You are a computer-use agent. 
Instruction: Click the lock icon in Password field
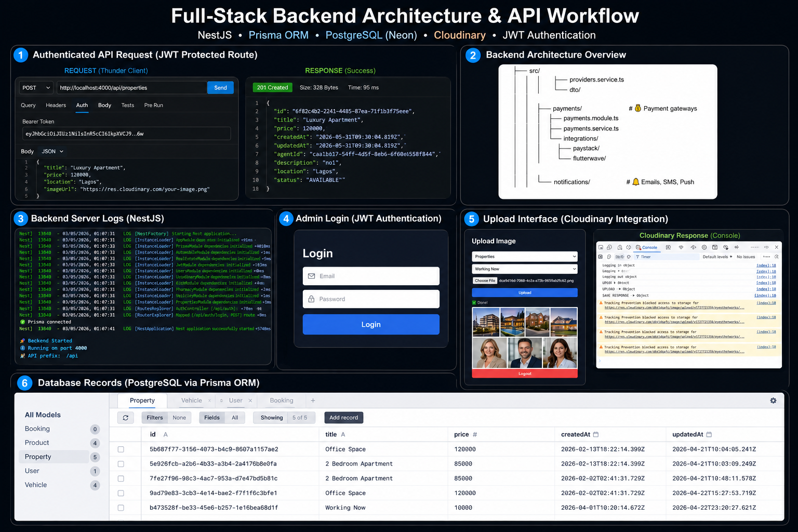pos(311,299)
